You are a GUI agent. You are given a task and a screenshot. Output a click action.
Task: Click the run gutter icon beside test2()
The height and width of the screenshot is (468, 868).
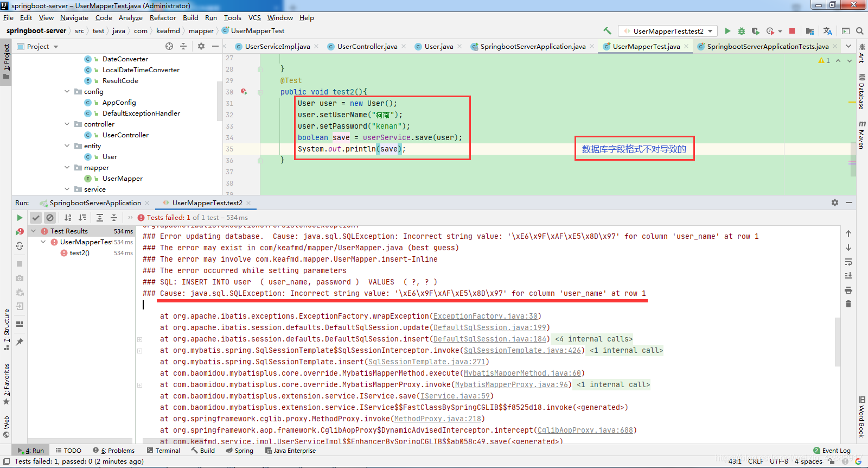coord(244,92)
